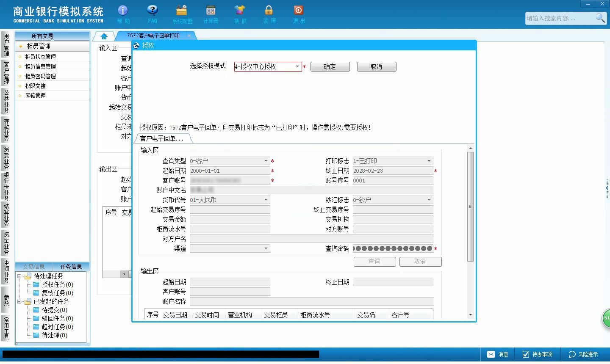610x364 pixels.
Task: Collapse the 柜员管理 menu section
Action: (20, 47)
